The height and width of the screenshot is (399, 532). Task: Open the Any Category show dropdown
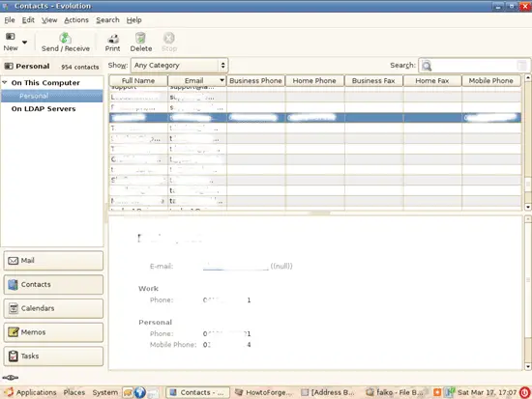(x=180, y=66)
